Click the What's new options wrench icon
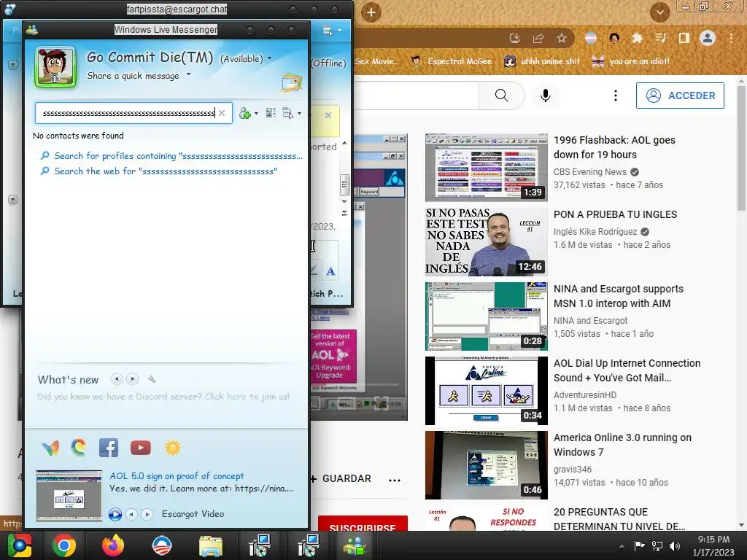The width and height of the screenshot is (747, 560). click(152, 379)
